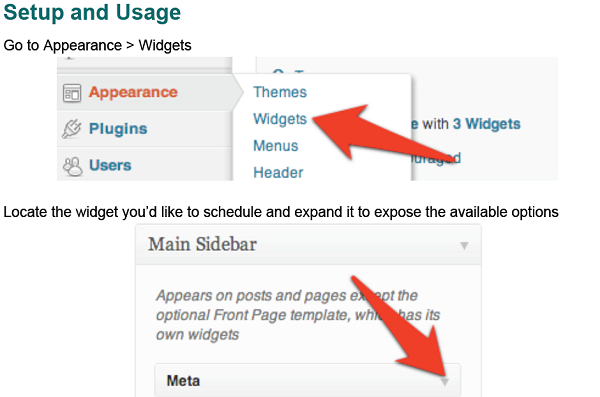The height and width of the screenshot is (397, 600).
Task: Expand the Meta widget dropdown arrow
Action: click(x=445, y=382)
